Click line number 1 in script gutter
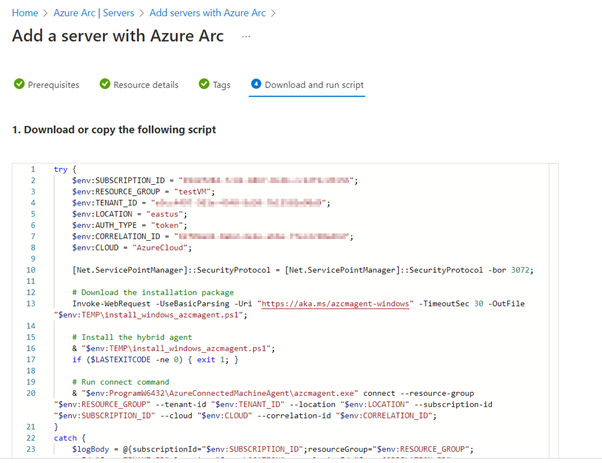602x463 pixels. tap(33, 170)
